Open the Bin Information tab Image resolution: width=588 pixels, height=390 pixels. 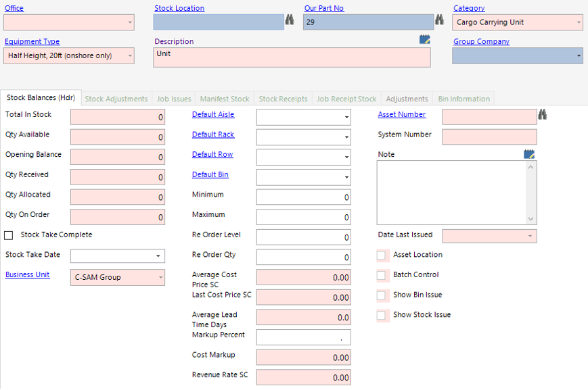tap(463, 99)
